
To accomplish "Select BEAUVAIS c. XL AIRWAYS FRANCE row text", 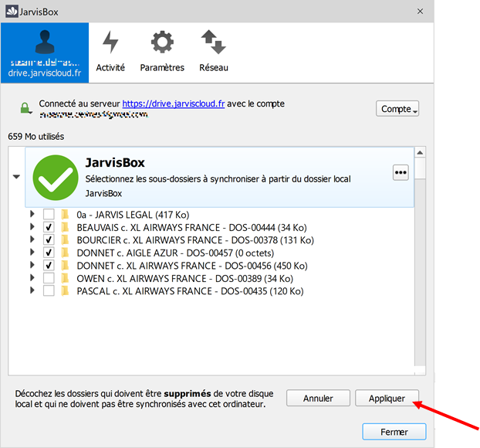I will tap(191, 227).
